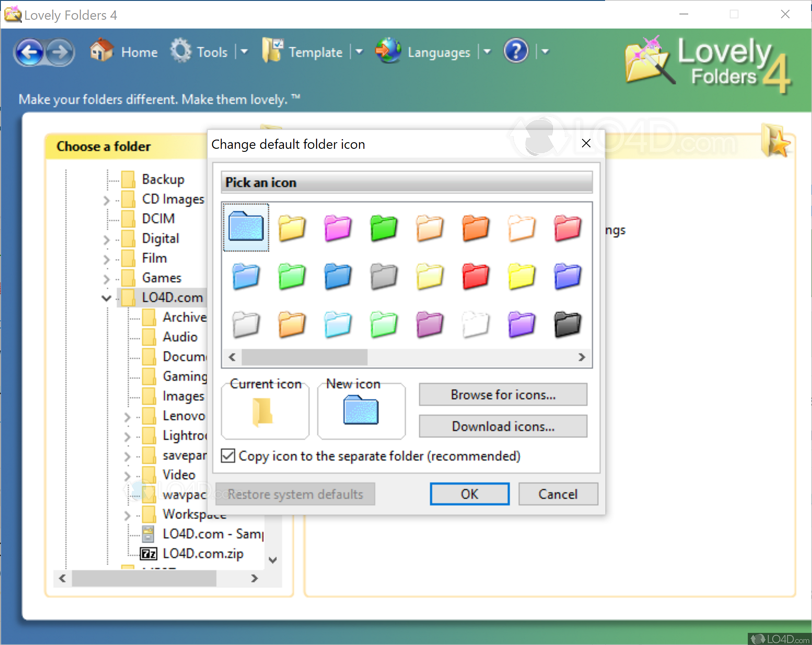Open the Tools dropdown arrow

[x=244, y=52]
